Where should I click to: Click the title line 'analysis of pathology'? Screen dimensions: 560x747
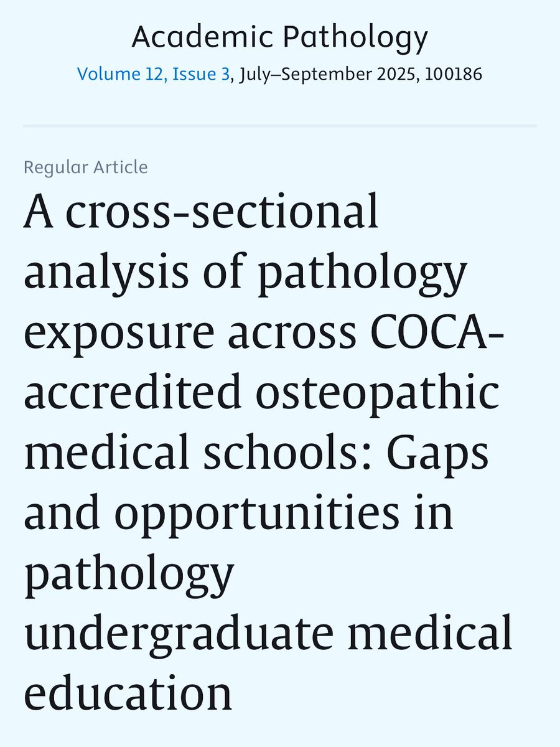pyautogui.click(x=245, y=273)
